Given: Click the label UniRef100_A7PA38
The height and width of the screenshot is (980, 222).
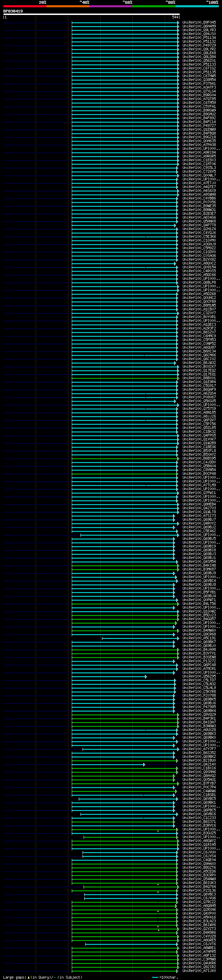Looking at the screenshot, I should [199, 145].
